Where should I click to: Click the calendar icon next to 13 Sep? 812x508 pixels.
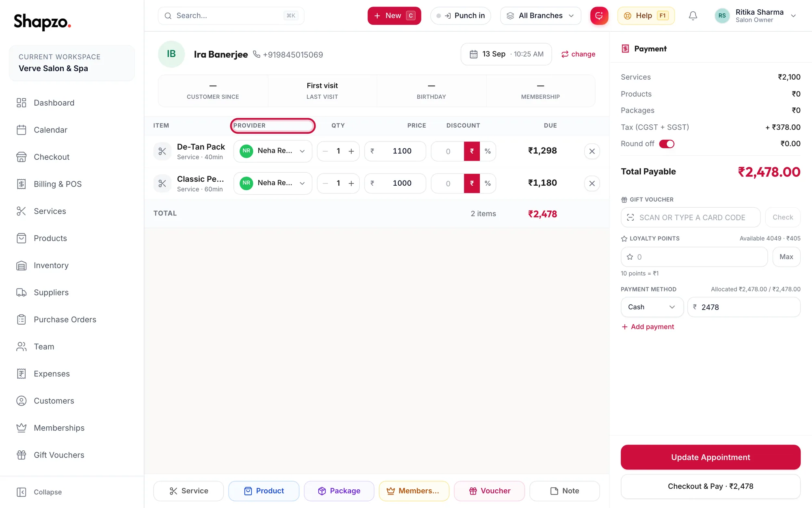click(x=473, y=54)
